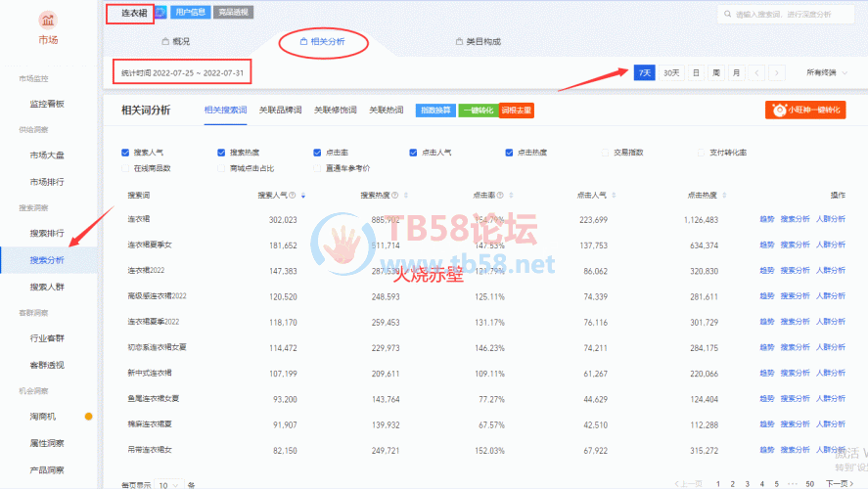Click 指数换算 button
The width and height of the screenshot is (868, 489).
(x=435, y=111)
